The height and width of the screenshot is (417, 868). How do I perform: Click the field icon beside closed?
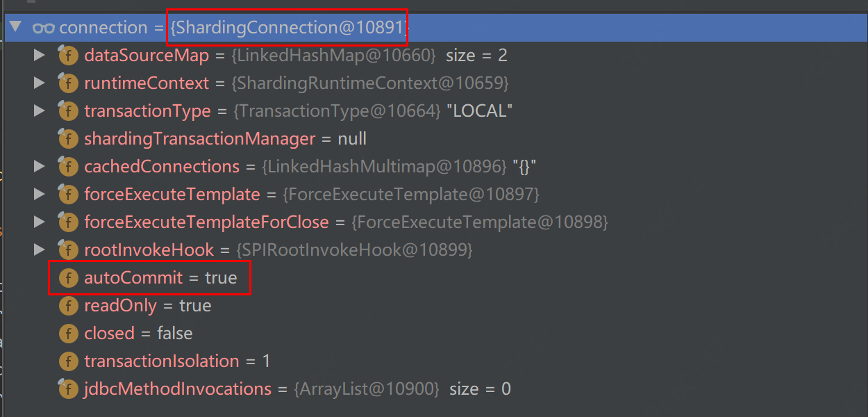point(68,334)
